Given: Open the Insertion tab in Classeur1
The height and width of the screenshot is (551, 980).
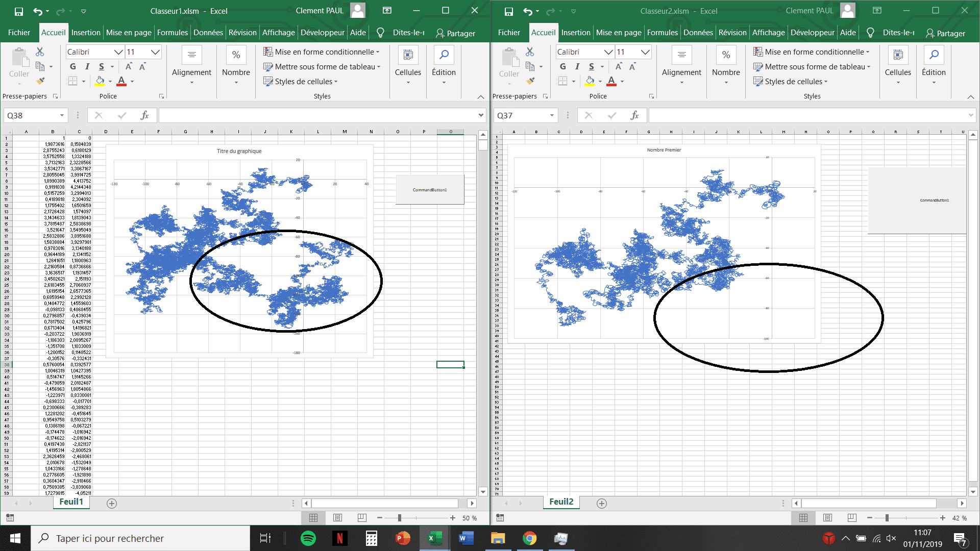Looking at the screenshot, I should [86, 33].
